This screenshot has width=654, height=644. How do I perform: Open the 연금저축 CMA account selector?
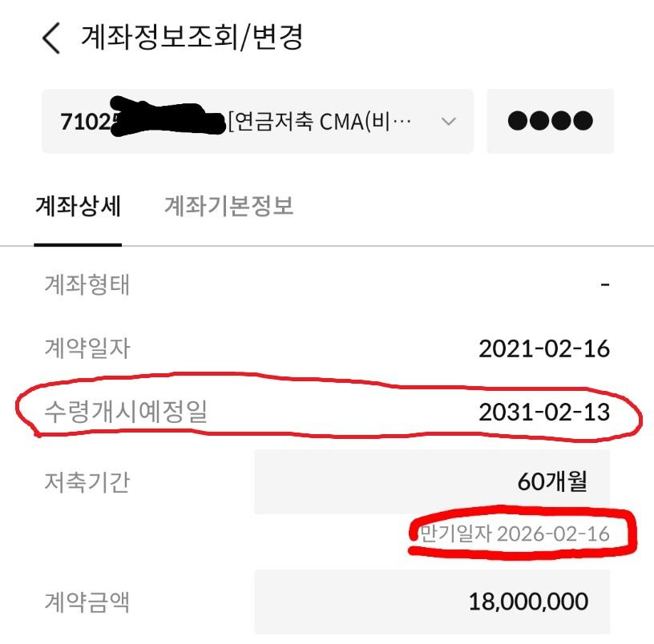256,122
